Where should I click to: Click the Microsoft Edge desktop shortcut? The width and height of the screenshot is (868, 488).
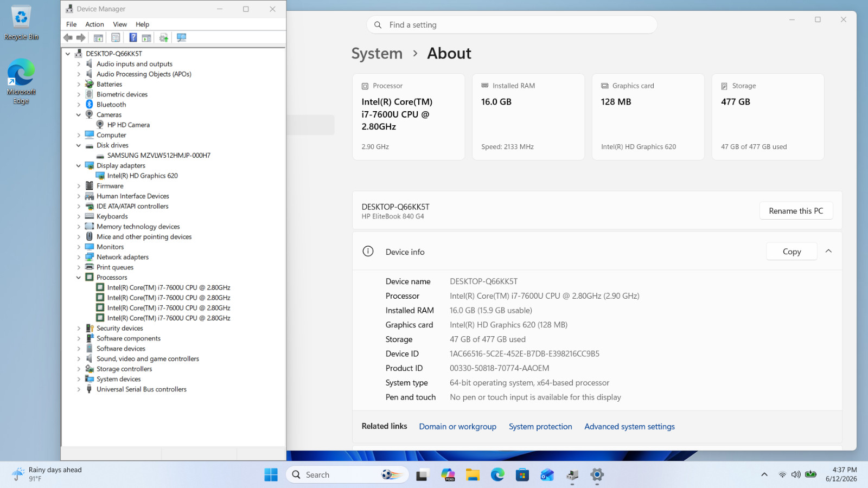tap(21, 81)
